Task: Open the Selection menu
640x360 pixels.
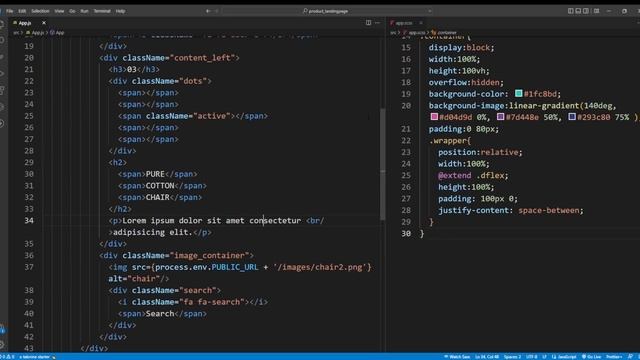Action: [x=40, y=11]
